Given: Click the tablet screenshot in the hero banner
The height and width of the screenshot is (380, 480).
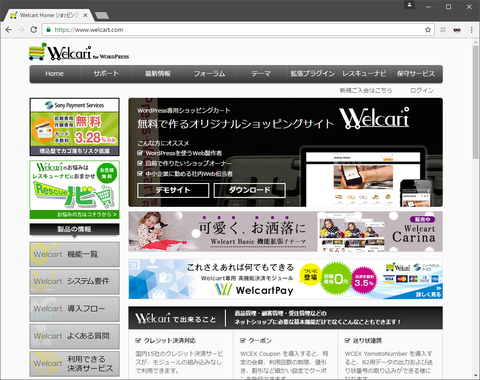Looking at the screenshot, I should (x=363, y=177).
